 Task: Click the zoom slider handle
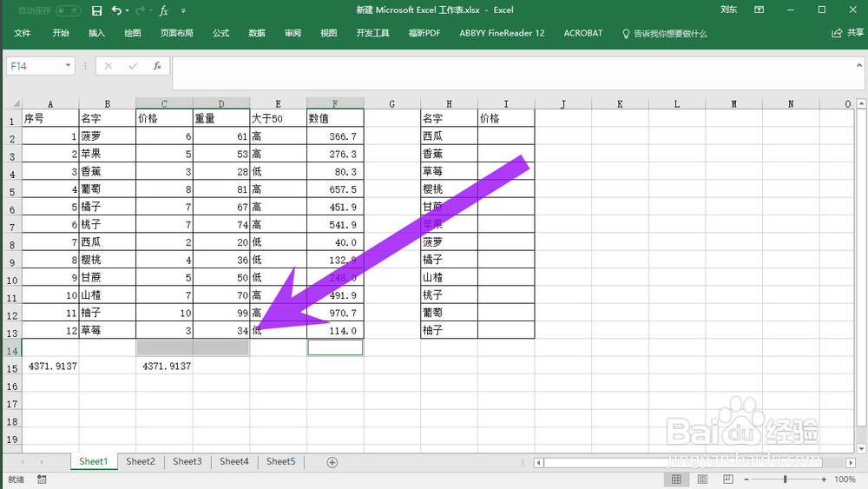pos(785,479)
